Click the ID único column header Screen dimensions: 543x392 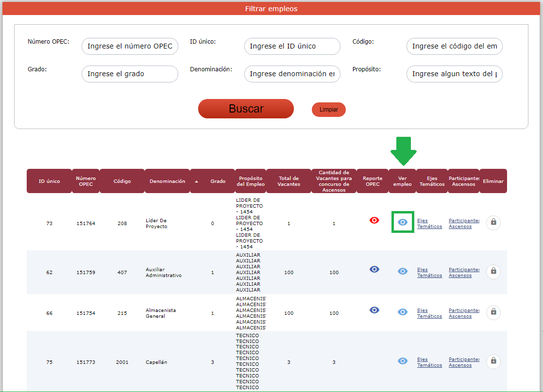(49, 181)
